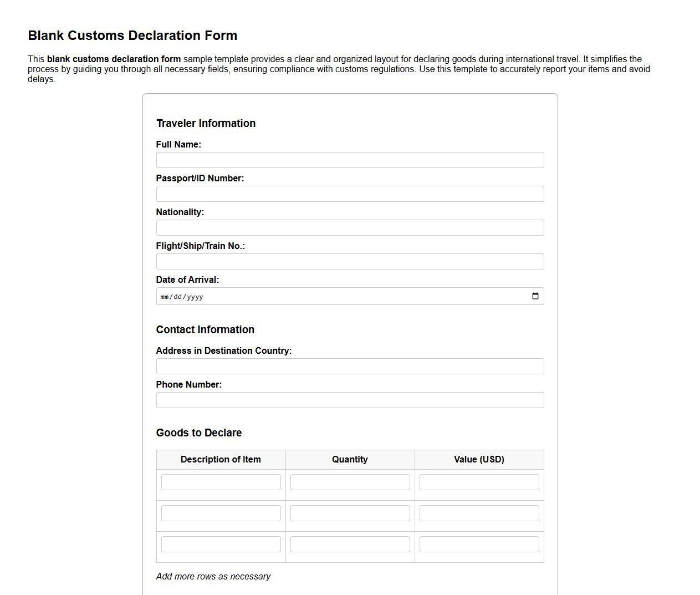Viewport: 700px width, 595px height.
Task: Select the Address in Destination Country field
Action: 349,366
